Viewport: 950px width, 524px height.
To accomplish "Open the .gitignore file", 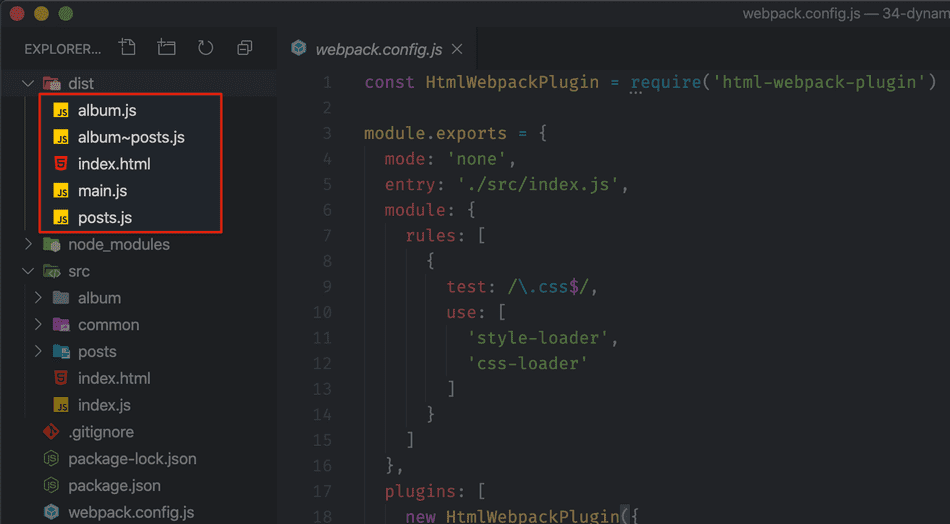I will tap(100, 432).
